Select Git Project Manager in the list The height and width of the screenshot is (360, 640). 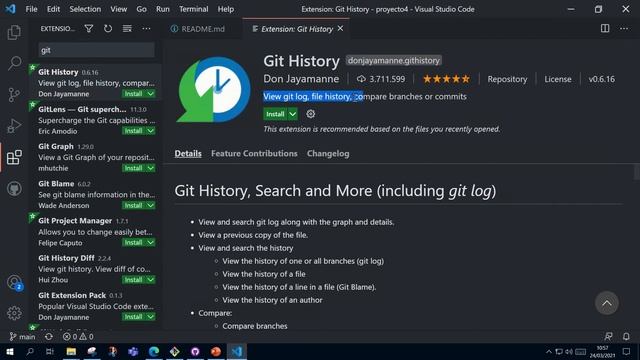(x=95, y=231)
